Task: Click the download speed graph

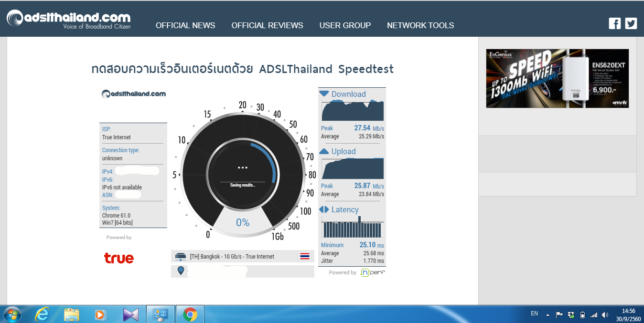Action: 353,110
